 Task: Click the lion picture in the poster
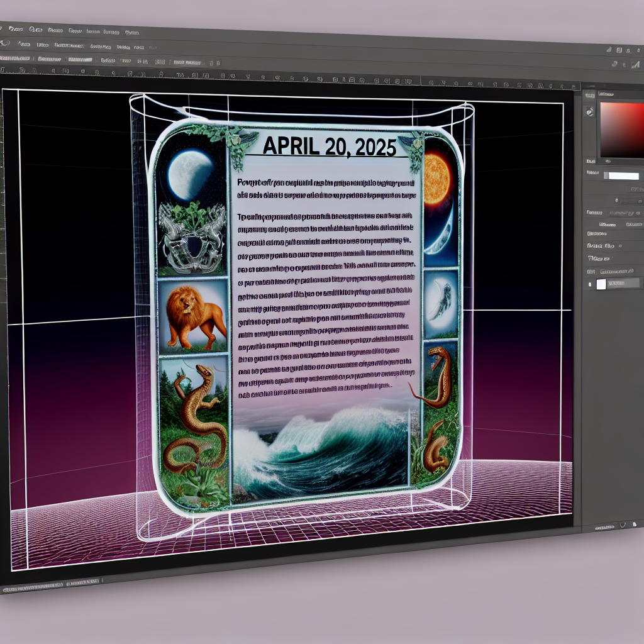pos(193,316)
